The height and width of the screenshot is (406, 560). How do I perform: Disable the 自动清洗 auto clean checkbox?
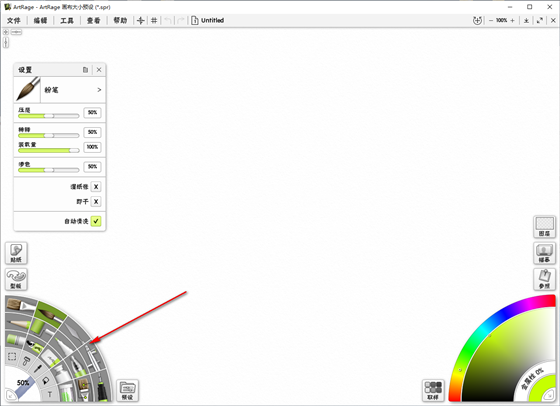(96, 221)
